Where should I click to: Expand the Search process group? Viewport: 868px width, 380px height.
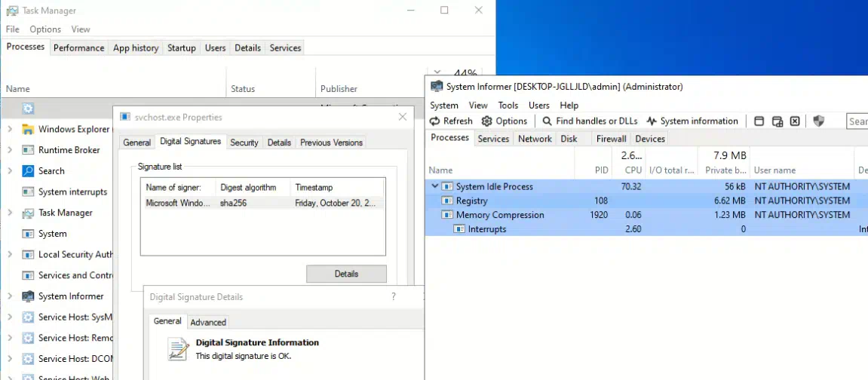(10, 171)
